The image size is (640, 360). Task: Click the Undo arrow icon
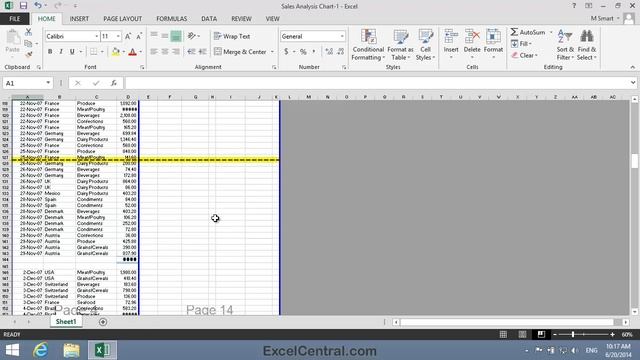click(x=38, y=6)
